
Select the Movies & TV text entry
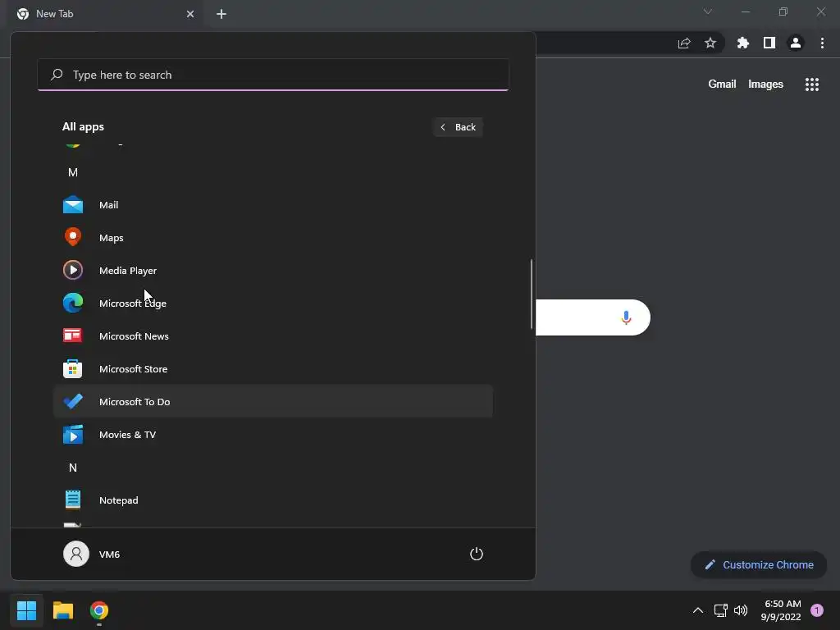(x=127, y=435)
